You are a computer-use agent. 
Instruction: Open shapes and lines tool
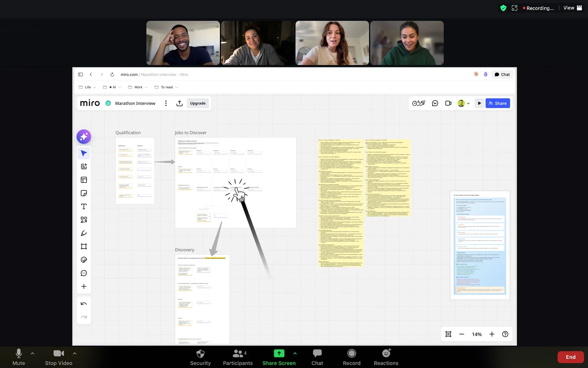(x=84, y=220)
